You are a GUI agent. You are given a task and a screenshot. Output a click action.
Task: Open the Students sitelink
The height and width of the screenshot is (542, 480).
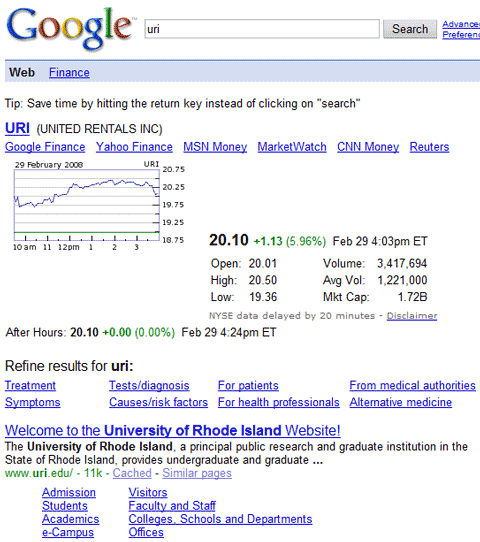coord(65,506)
